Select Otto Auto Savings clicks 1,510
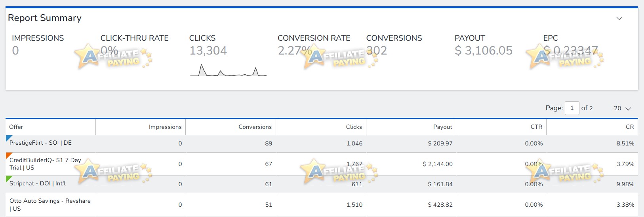 tap(354, 205)
